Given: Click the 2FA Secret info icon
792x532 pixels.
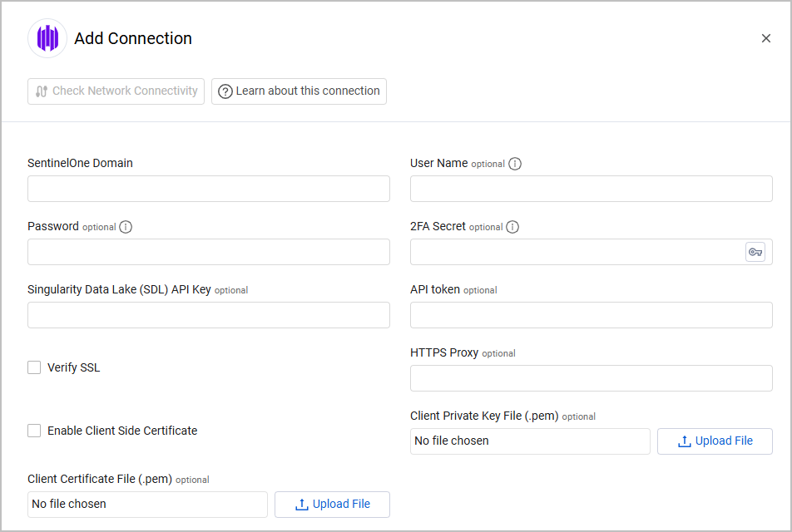Looking at the screenshot, I should tap(512, 227).
